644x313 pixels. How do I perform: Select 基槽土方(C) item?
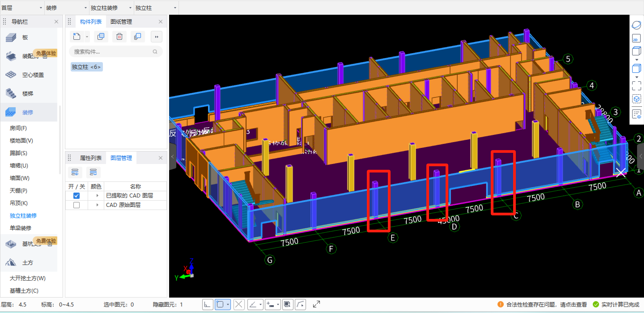pyautogui.click(x=24, y=290)
